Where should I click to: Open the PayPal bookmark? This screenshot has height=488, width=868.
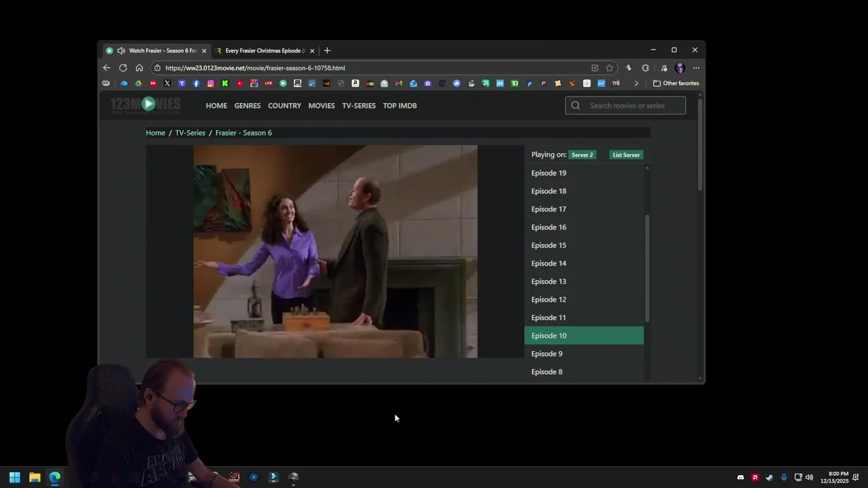(x=530, y=83)
